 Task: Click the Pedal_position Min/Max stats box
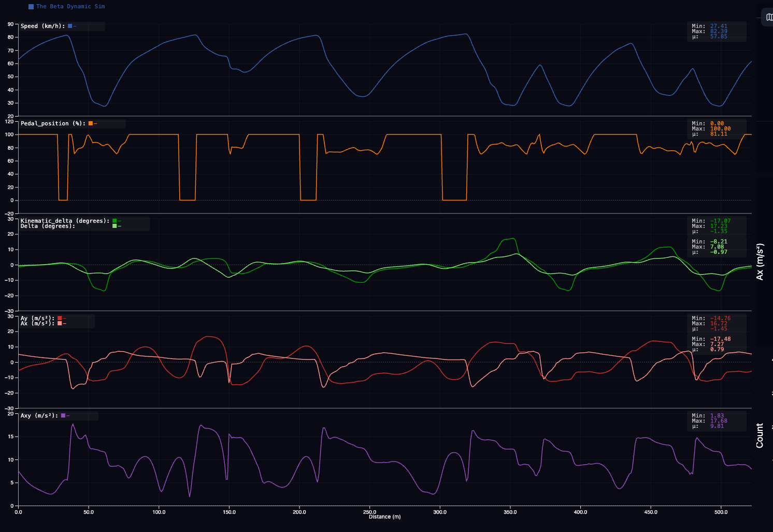coord(717,128)
